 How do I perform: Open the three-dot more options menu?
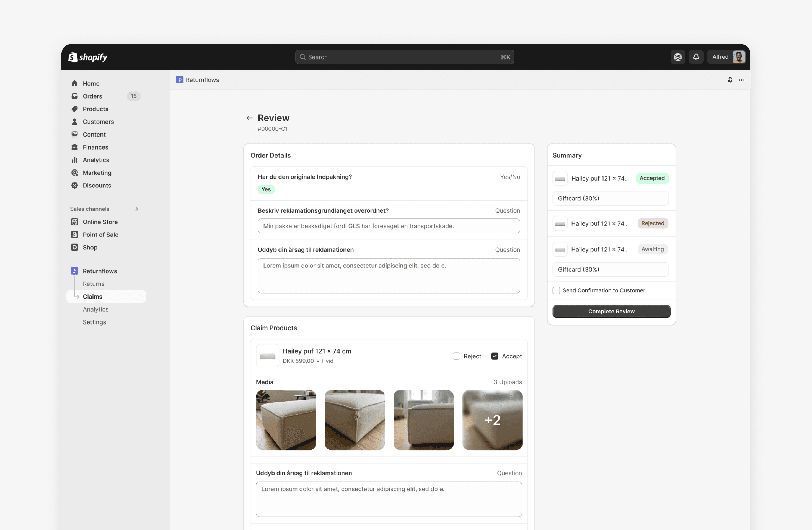[742, 80]
